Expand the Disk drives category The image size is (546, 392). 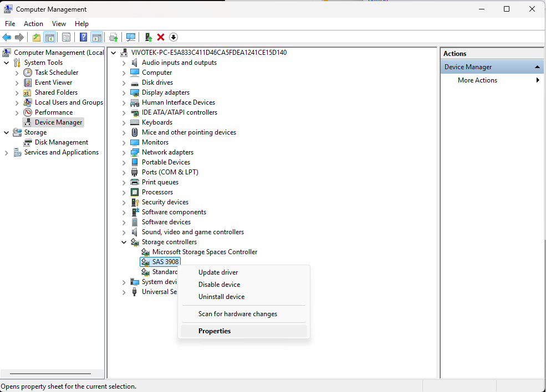124,83
